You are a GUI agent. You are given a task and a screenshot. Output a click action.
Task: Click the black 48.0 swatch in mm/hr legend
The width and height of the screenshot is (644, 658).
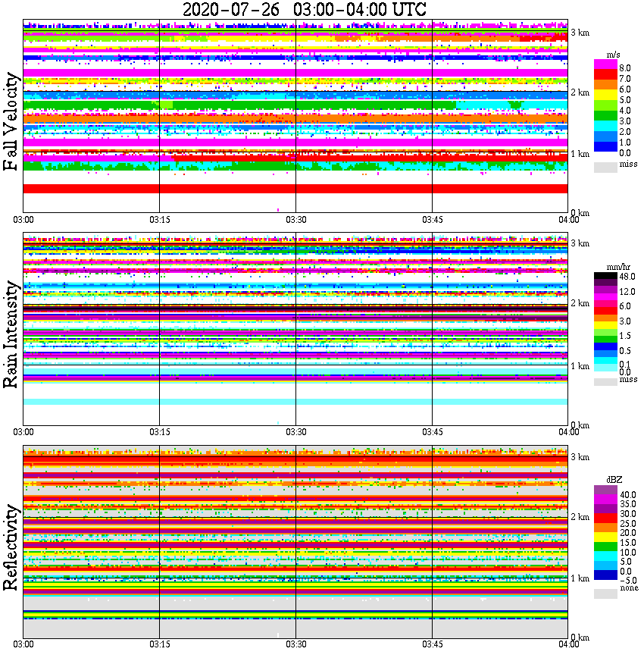point(605,276)
